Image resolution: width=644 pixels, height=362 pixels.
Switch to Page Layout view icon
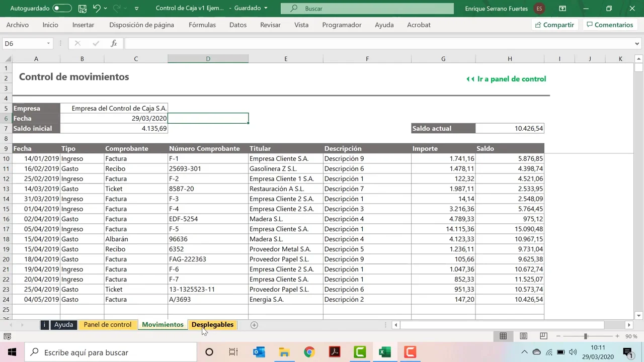click(x=523, y=336)
